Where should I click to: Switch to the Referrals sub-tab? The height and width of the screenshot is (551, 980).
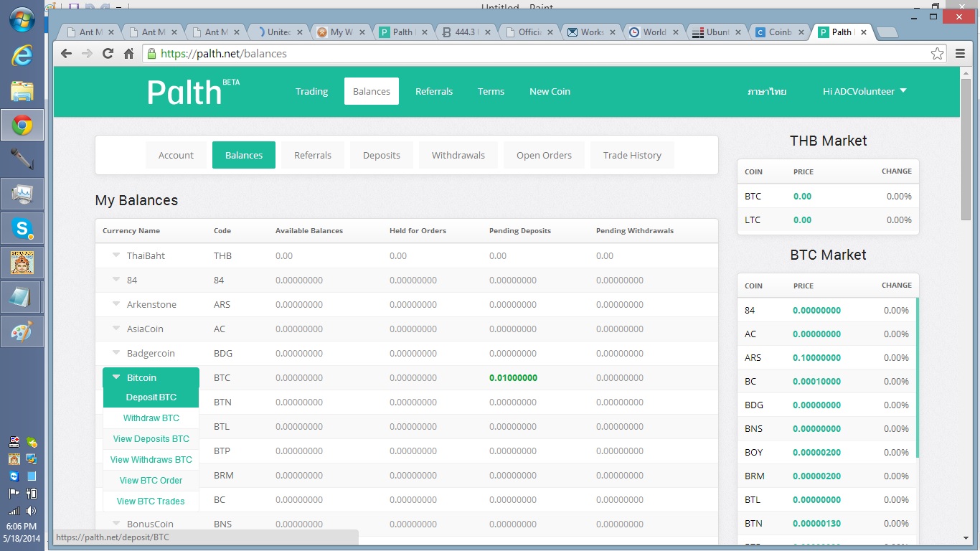coord(313,155)
